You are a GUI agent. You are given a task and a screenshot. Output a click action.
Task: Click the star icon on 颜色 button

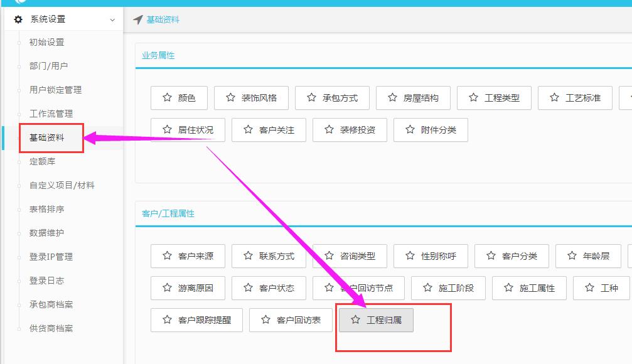[167, 98]
